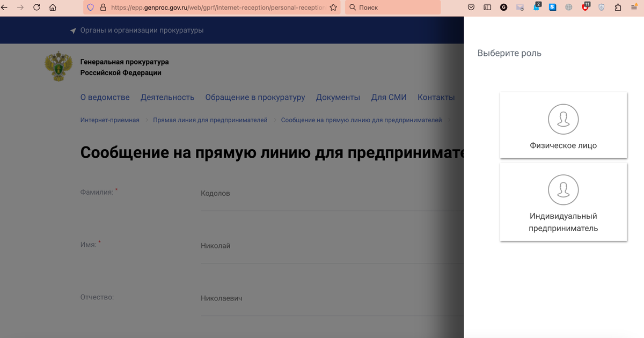644x338 pixels.
Task: Open the Контакты menu
Action: coord(436,97)
